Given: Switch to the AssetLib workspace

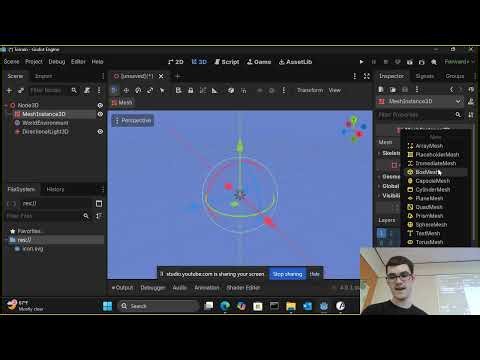Looking at the screenshot, I should pyautogui.click(x=295, y=62).
